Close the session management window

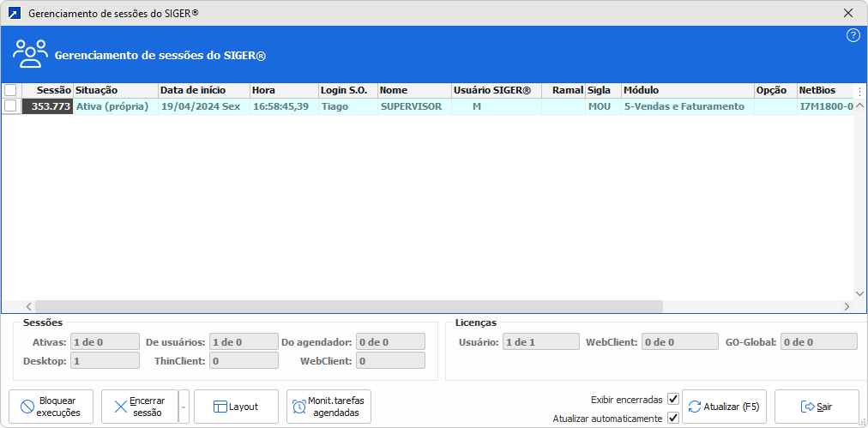[x=847, y=13]
